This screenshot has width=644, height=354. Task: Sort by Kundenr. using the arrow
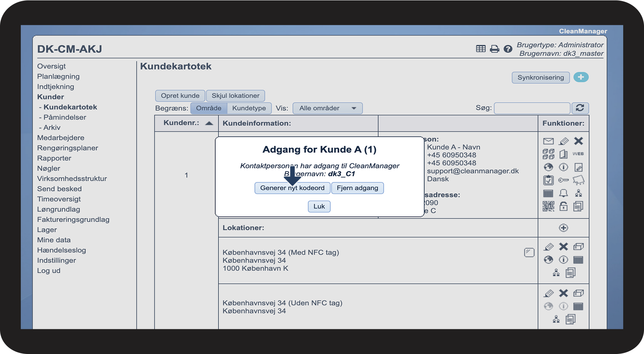209,123
